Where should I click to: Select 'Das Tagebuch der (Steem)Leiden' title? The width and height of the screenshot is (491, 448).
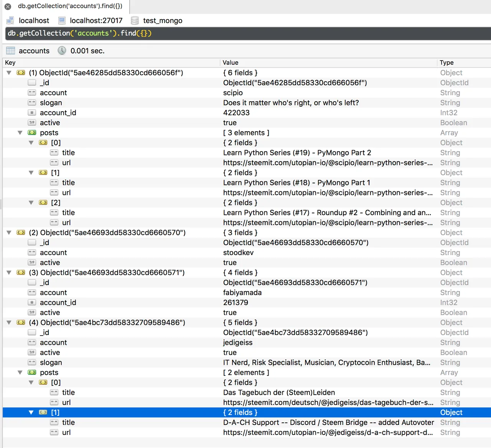coord(279,392)
